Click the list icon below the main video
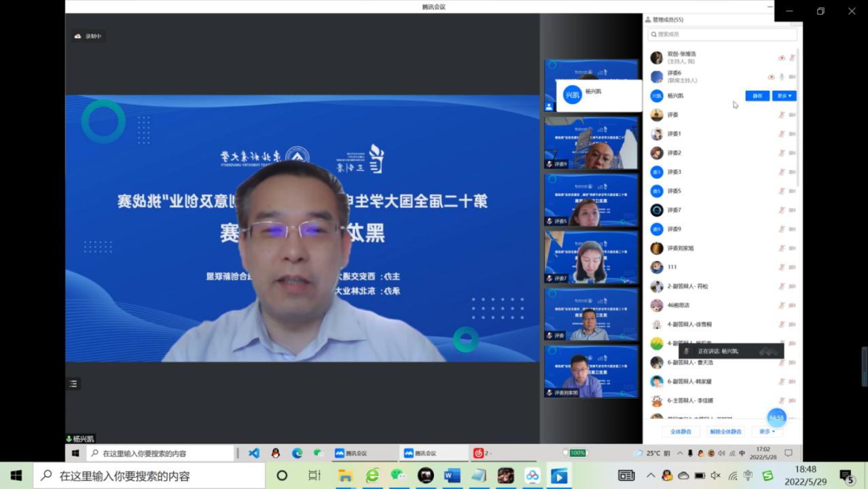This screenshot has width=868, height=489. [73, 384]
